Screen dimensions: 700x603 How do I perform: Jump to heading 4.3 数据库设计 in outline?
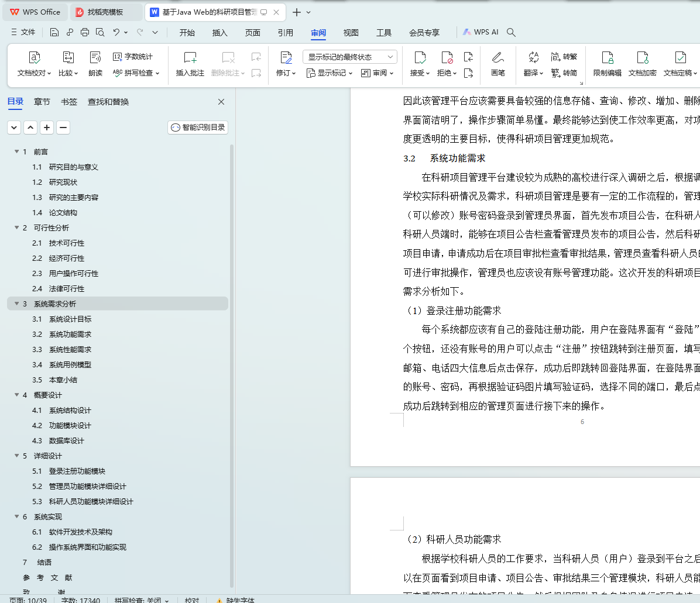(58, 440)
